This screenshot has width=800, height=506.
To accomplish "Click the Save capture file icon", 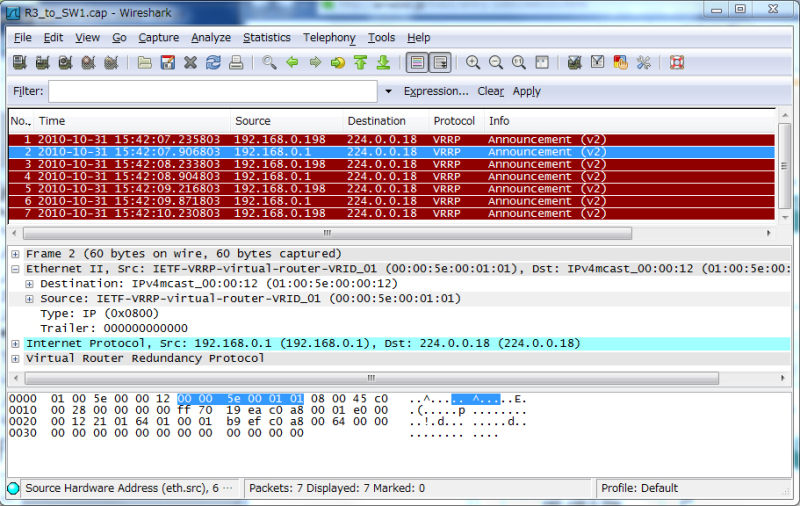I will pyautogui.click(x=167, y=63).
